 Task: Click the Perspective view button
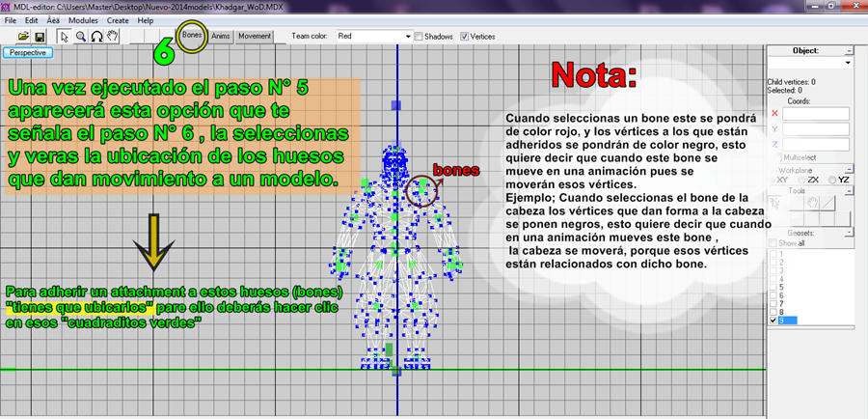pyautogui.click(x=28, y=53)
